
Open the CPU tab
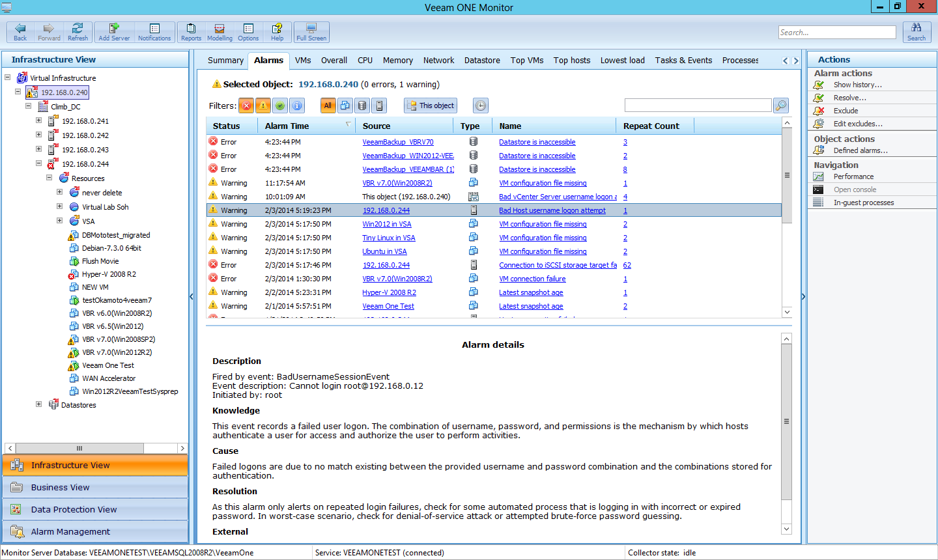365,60
